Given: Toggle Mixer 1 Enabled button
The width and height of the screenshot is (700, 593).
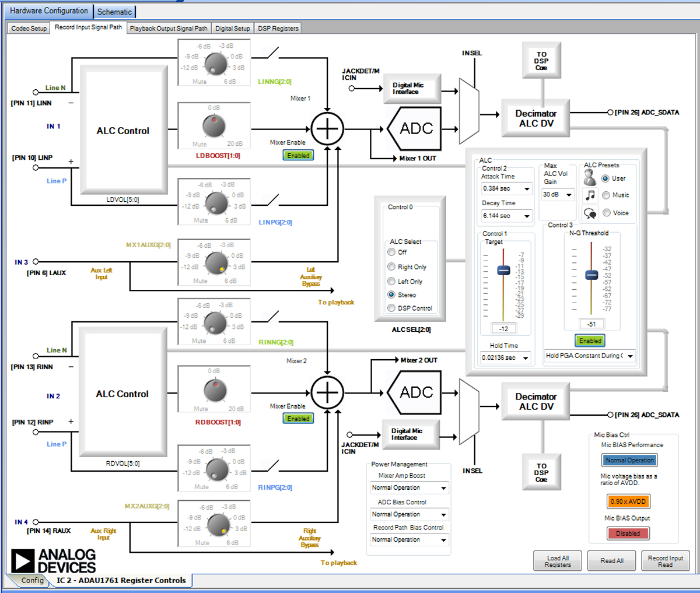Looking at the screenshot, I should (298, 156).
